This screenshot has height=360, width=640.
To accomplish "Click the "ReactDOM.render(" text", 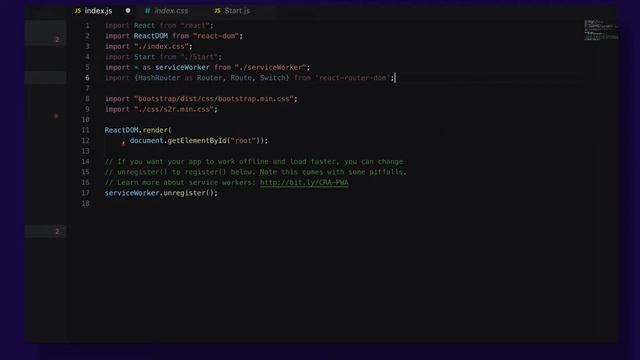I will pyautogui.click(x=138, y=130).
